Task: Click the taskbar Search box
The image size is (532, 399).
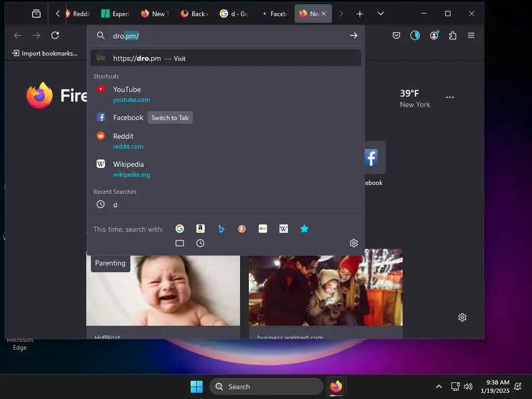Action: click(x=267, y=387)
